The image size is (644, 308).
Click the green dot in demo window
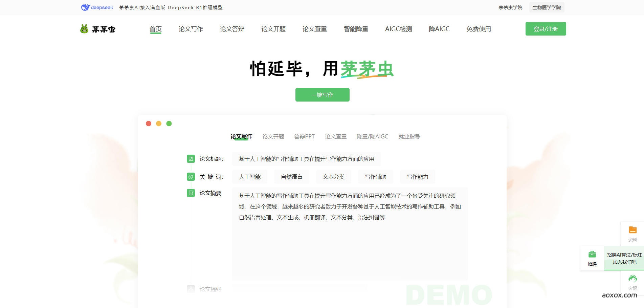point(169,124)
